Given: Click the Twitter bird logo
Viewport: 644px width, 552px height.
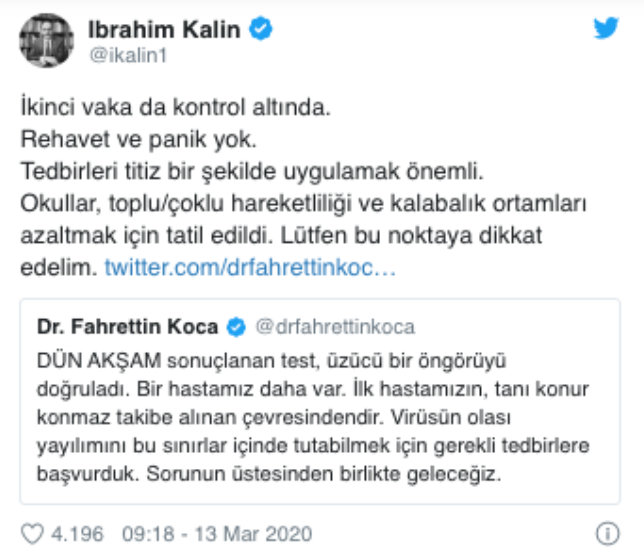Looking at the screenshot, I should tap(607, 29).
